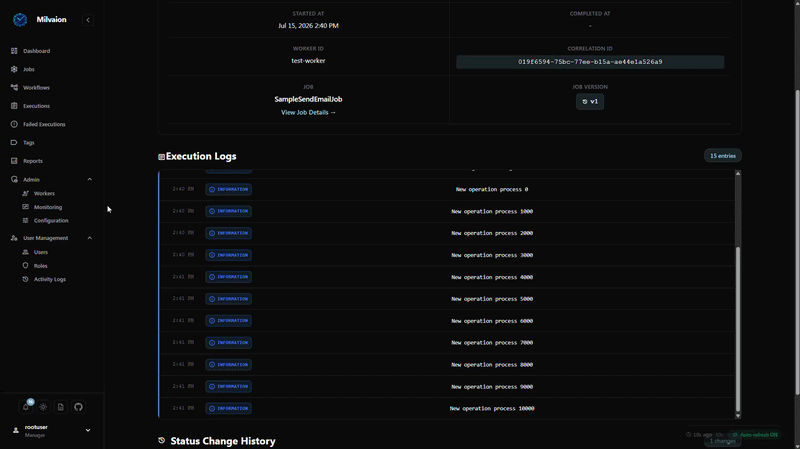Open notifications bell
Screen dimensions: 800x449
click(x=26, y=407)
